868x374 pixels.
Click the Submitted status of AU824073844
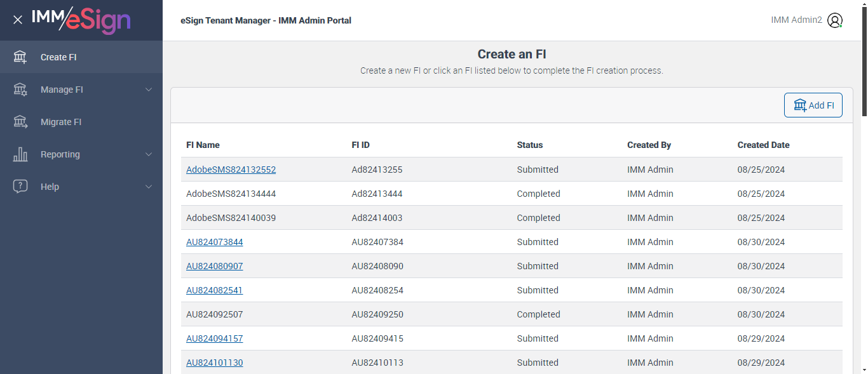click(538, 242)
